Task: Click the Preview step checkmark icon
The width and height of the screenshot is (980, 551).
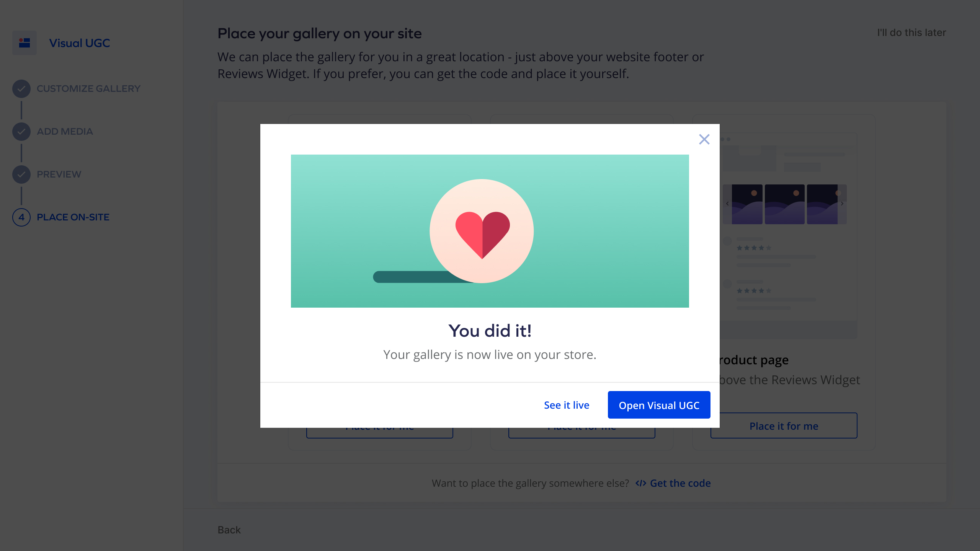Action: tap(21, 174)
